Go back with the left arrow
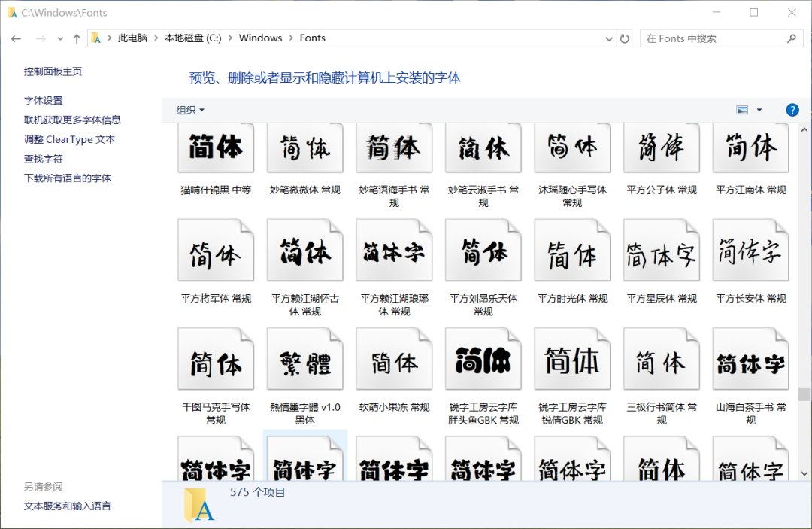Viewport: 812px width, 529px height. (x=16, y=38)
